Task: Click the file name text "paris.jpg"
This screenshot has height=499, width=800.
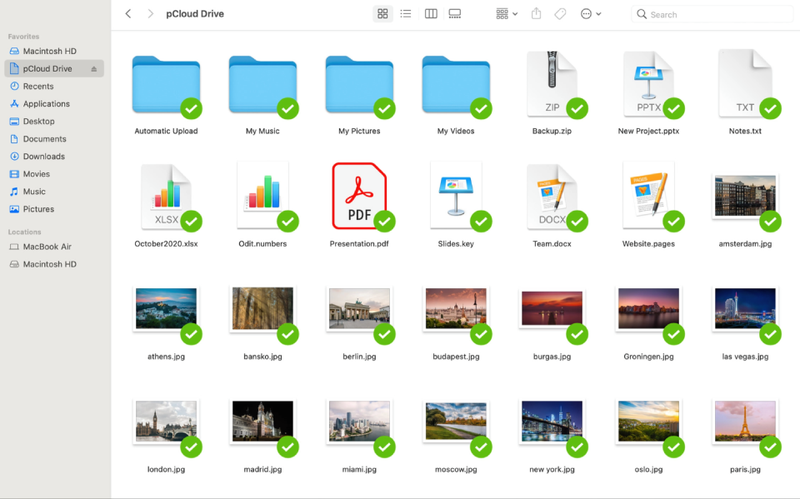Action: pos(745,469)
